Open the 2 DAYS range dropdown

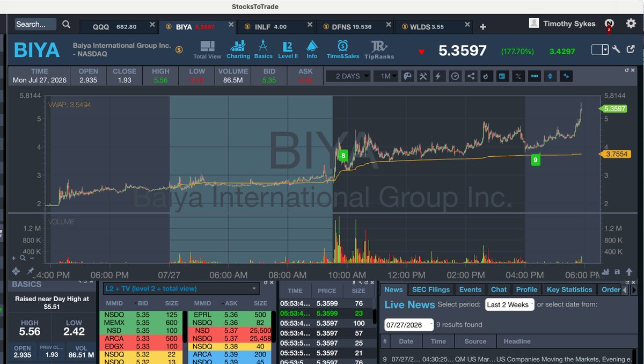[349, 76]
